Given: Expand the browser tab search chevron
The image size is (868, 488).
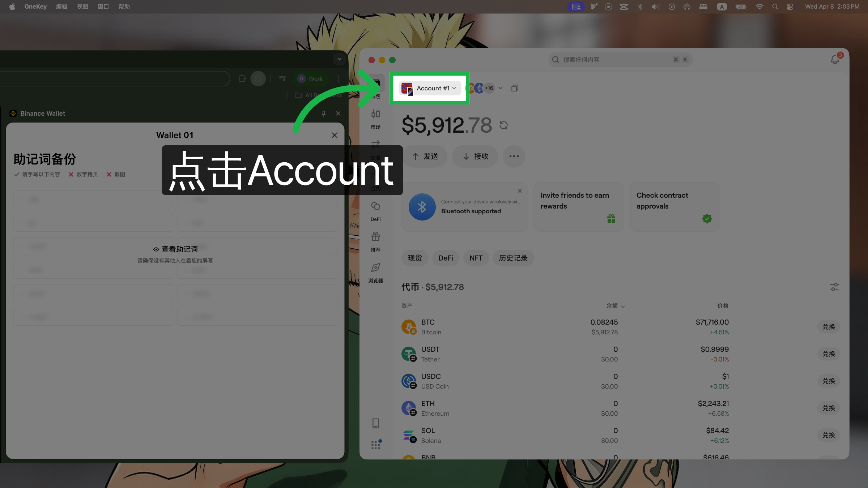Looking at the screenshot, I should tap(339, 59).
